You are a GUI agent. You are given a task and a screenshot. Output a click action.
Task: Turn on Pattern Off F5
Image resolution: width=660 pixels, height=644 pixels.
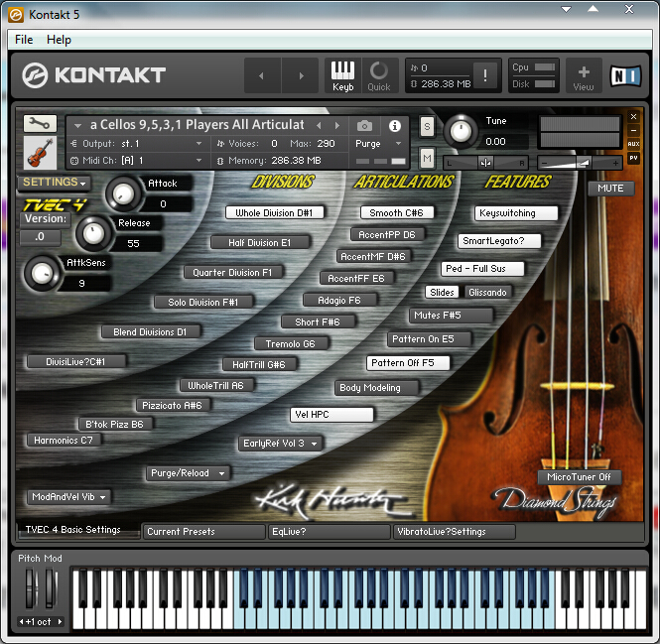tap(408, 363)
